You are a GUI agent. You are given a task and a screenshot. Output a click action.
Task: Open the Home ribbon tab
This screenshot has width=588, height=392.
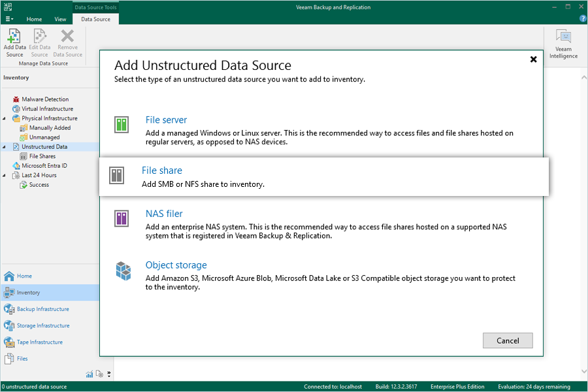(34, 19)
